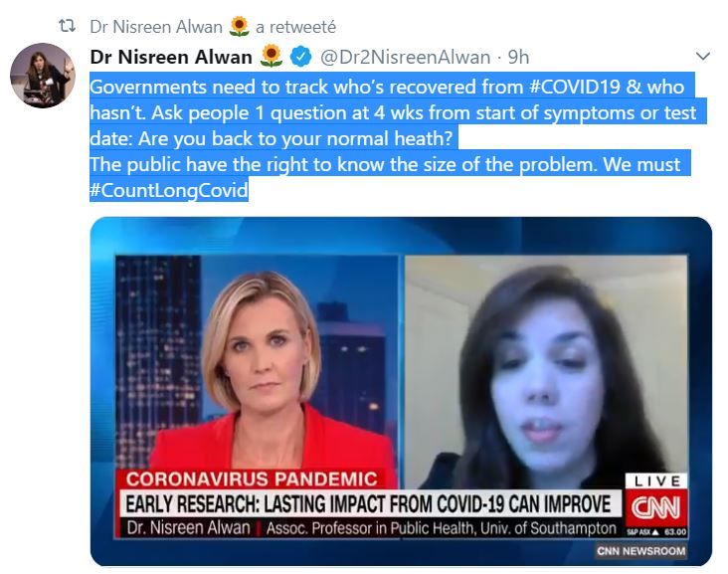The height and width of the screenshot is (574, 728).
Task: Open the #COVID19 hashtag
Action: (x=575, y=87)
